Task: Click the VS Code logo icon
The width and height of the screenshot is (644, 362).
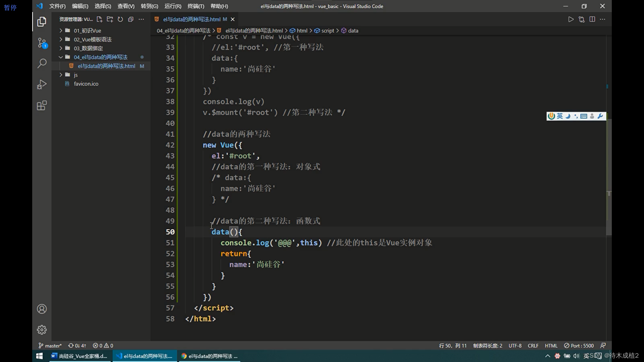Action: [40, 6]
